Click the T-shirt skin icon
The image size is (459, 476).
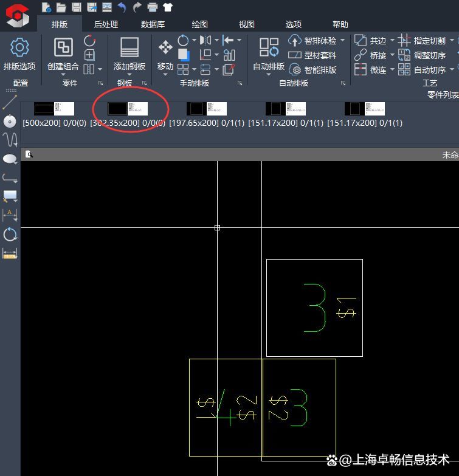[x=168, y=7]
